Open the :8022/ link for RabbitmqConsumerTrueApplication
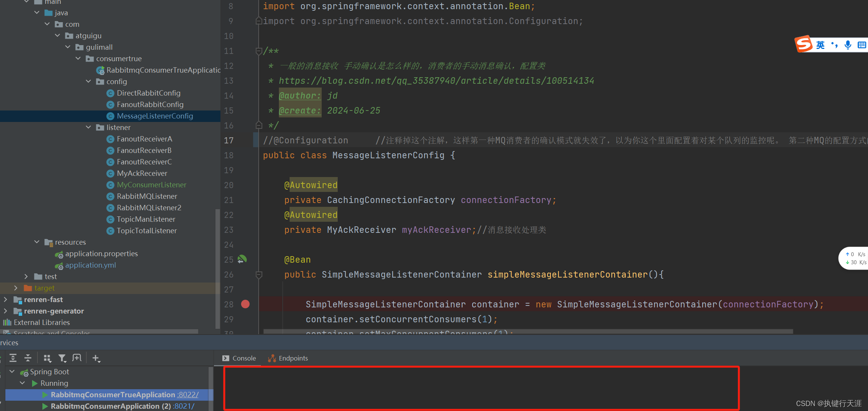 click(188, 395)
